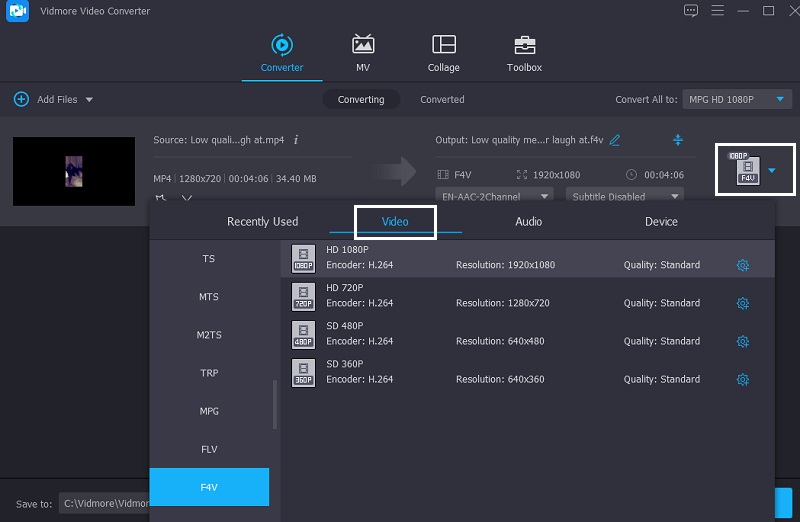Switch to the Audio format tab

pyautogui.click(x=529, y=222)
